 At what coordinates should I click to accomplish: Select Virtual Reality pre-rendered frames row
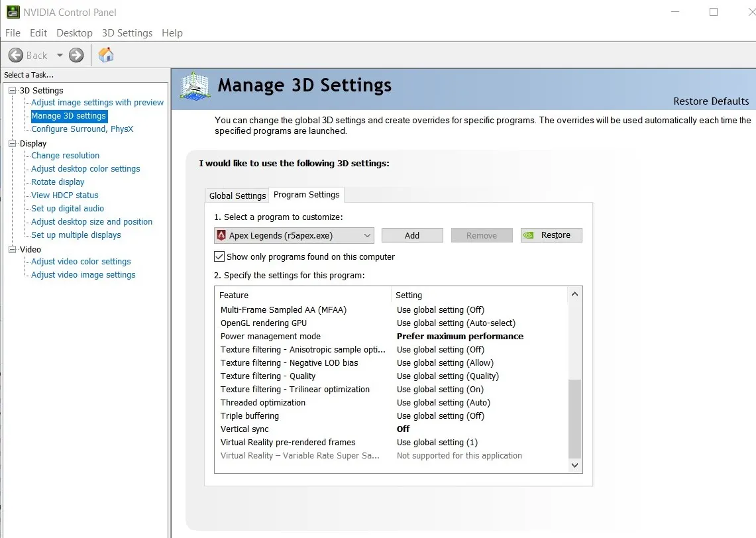pos(392,443)
